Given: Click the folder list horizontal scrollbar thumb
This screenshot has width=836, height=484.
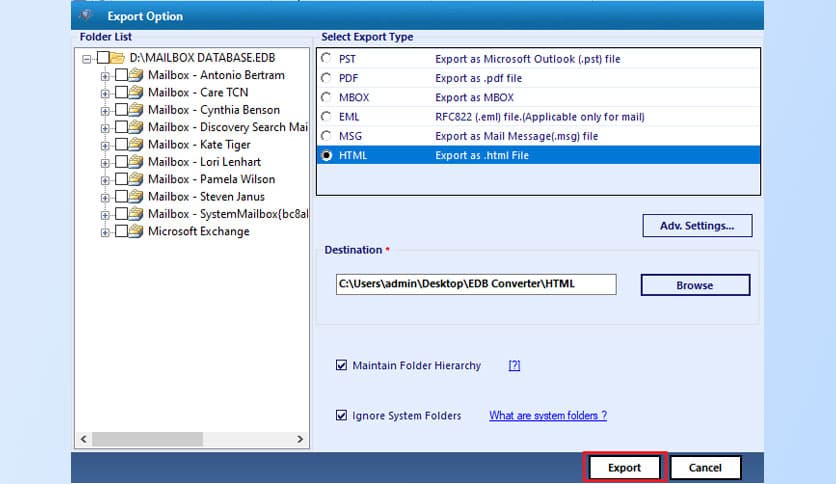Looking at the screenshot, I should pos(147,439).
